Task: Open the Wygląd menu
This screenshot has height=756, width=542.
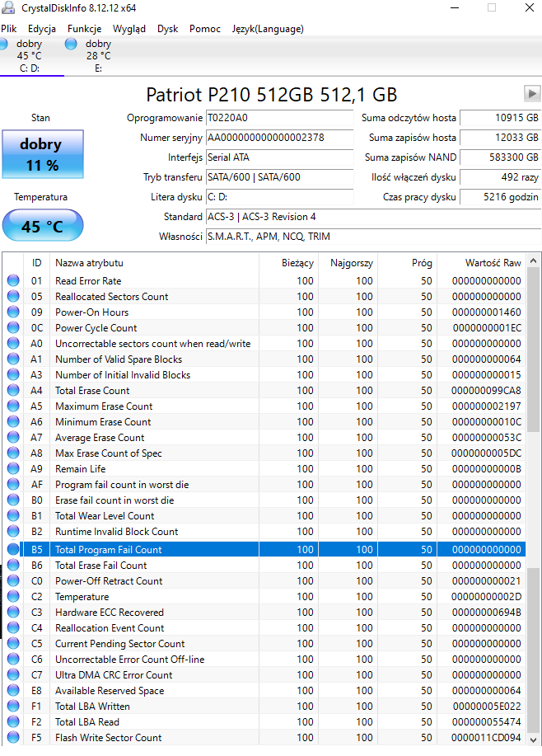Action: point(129,29)
